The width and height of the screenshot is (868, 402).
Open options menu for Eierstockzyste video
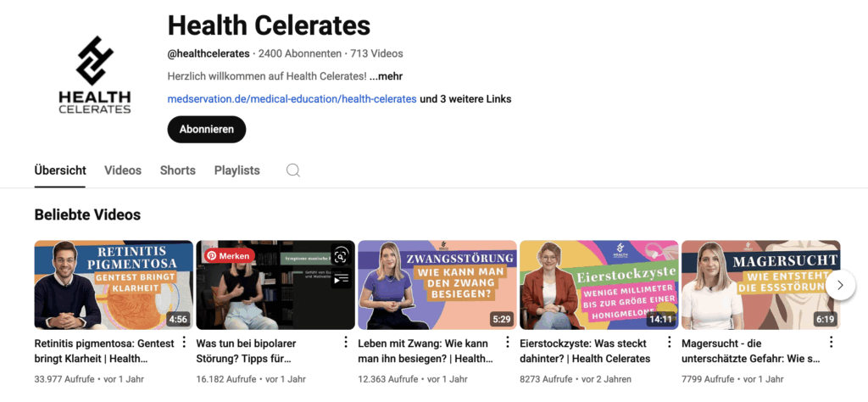point(670,342)
